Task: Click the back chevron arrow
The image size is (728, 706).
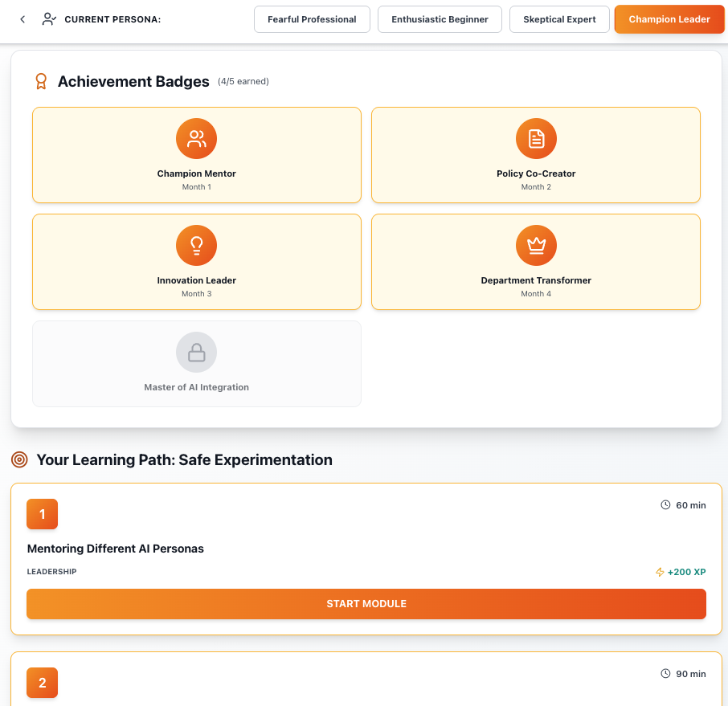Action: [22, 19]
